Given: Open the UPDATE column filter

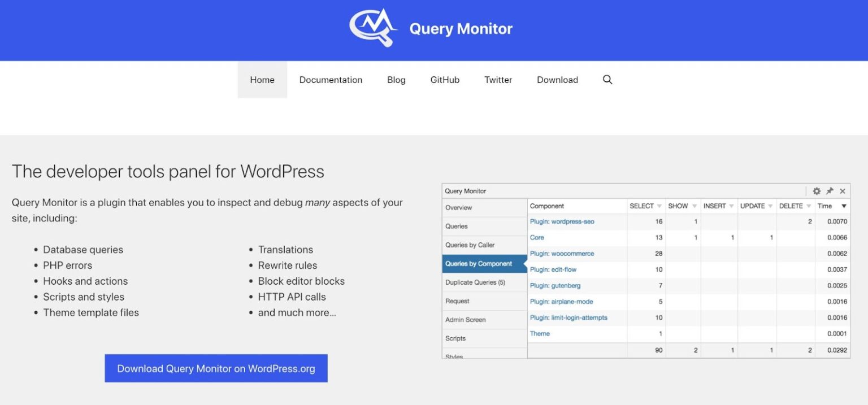Looking at the screenshot, I should 770,206.
